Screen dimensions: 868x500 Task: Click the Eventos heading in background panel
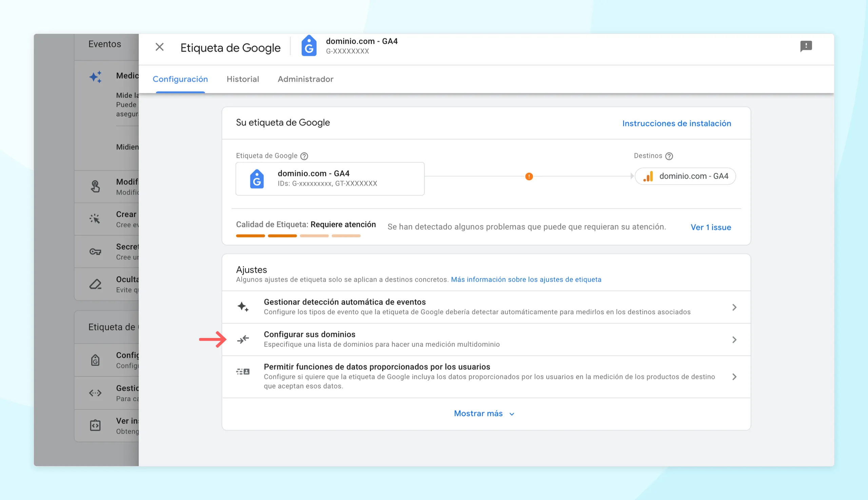[105, 44]
